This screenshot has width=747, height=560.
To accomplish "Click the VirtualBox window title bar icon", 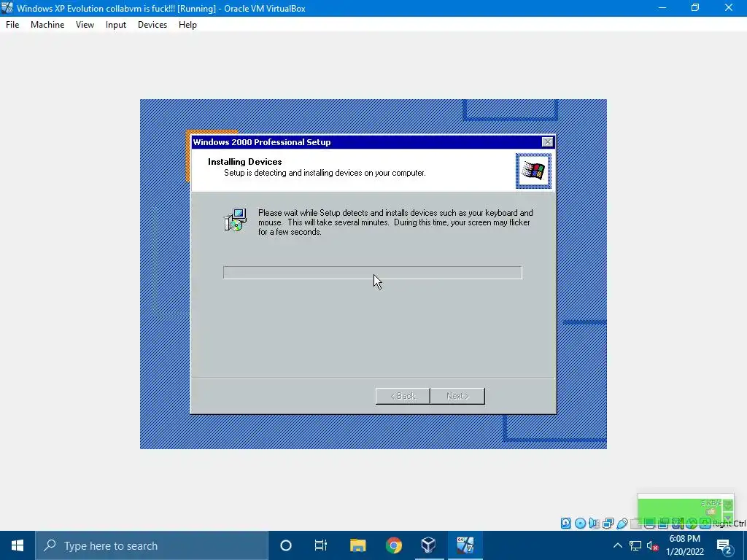I will coord(7,8).
